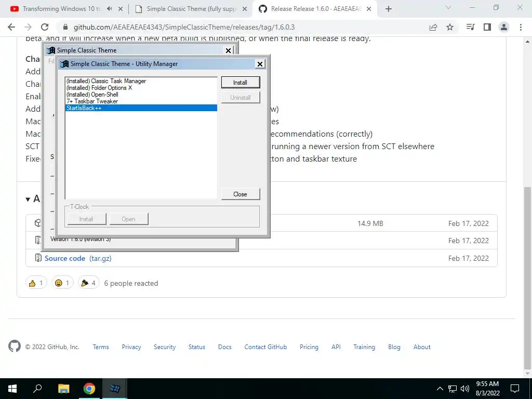This screenshot has width=532, height=399.
Task: Open a new browser tab
Action: point(389,9)
